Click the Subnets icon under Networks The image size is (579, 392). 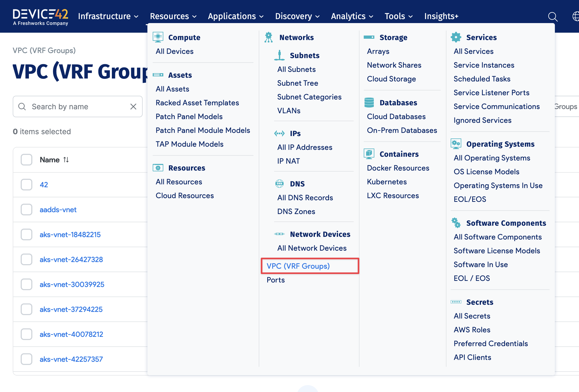tap(279, 55)
